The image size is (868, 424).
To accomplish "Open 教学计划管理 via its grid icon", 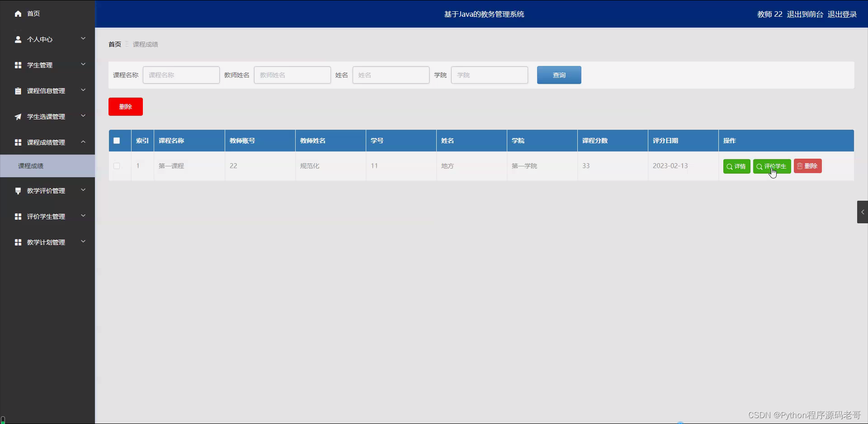I will tap(18, 242).
